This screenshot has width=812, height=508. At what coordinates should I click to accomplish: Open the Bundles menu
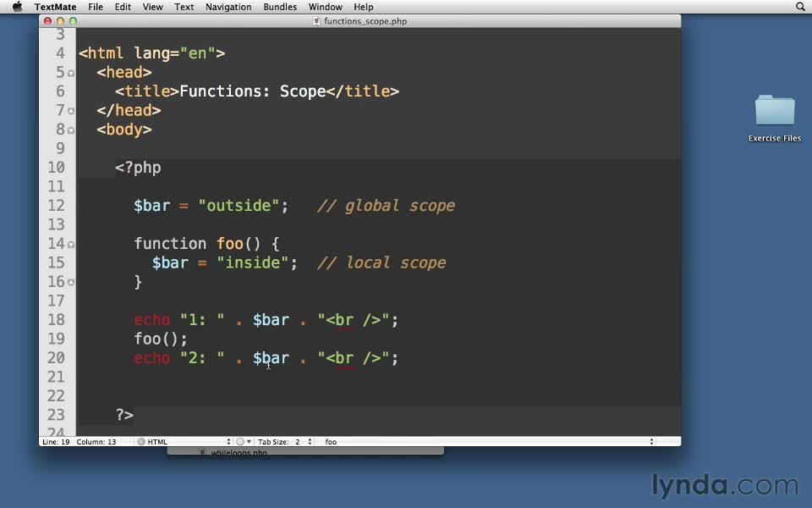[279, 7]
